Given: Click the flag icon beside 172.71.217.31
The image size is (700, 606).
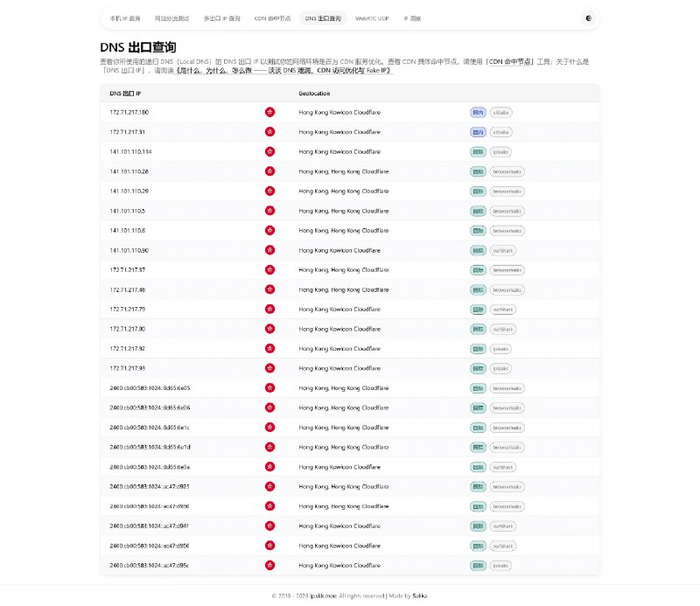Looking at the screenshot, I should click(x=269, y=132).
